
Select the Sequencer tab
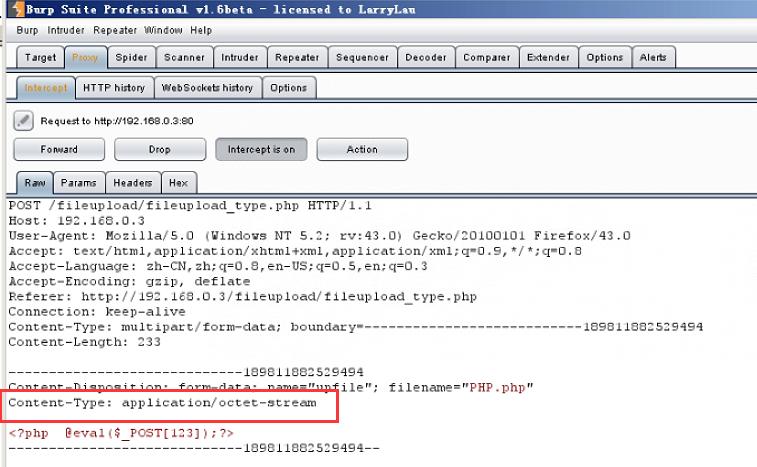[x=363, y=57]
